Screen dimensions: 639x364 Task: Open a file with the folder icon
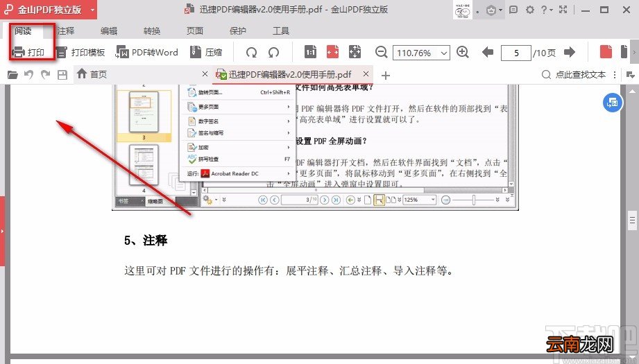click(x=12, y=75)
